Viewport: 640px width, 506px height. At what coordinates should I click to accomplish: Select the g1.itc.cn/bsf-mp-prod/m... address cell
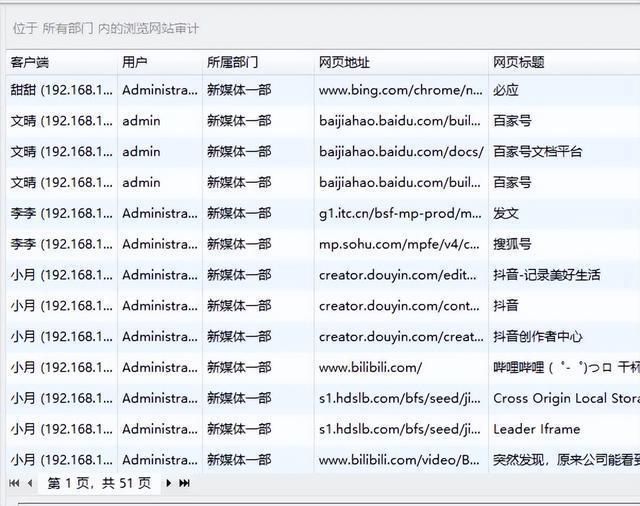click(x=401, y=213)
